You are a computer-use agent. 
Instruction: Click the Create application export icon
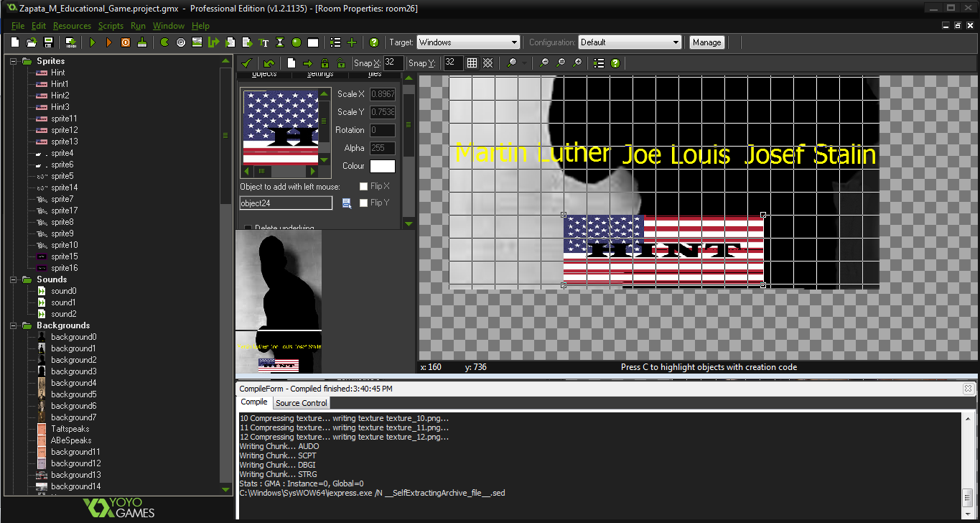coord(71,42)
